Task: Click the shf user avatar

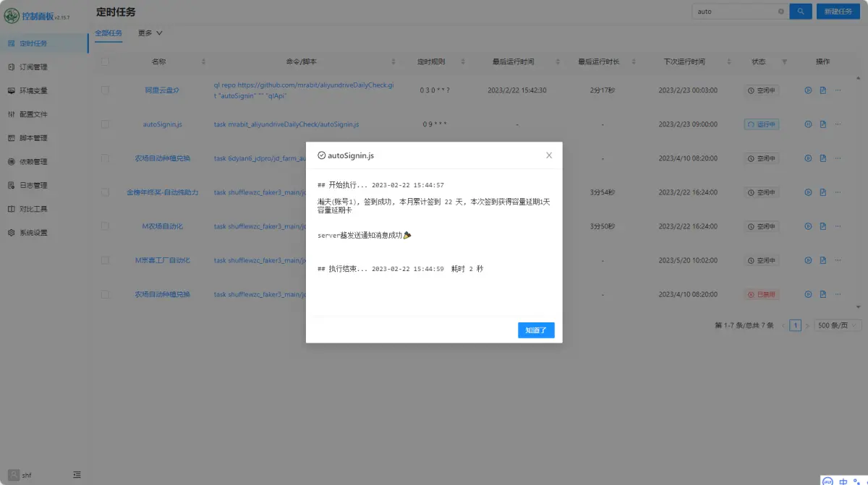Action: point(14,475)
